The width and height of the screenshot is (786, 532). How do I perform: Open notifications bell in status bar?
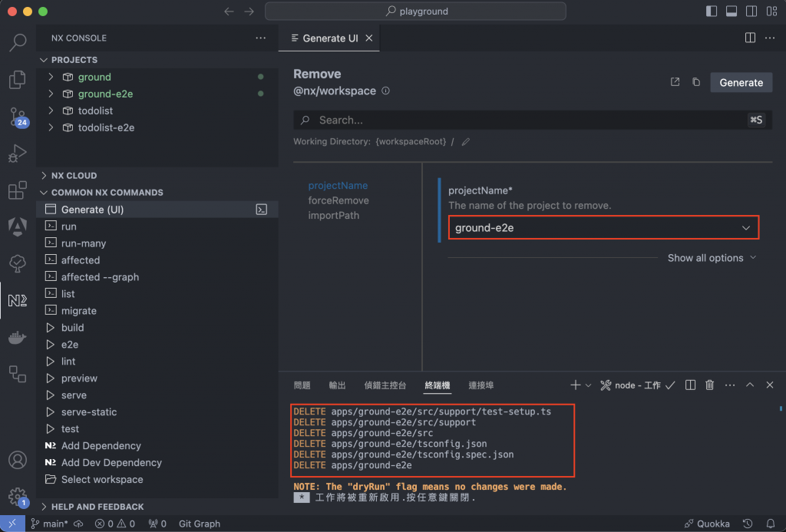[771, 524]
